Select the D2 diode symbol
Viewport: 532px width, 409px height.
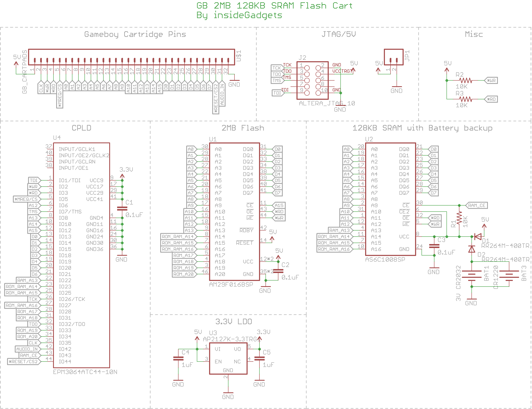coord(471,249)
